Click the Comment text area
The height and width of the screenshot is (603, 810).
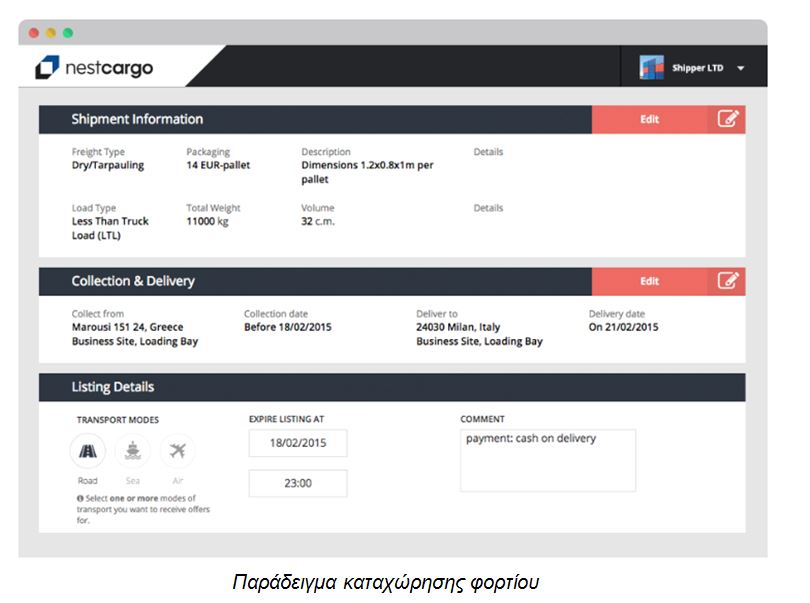coord(547,460)
